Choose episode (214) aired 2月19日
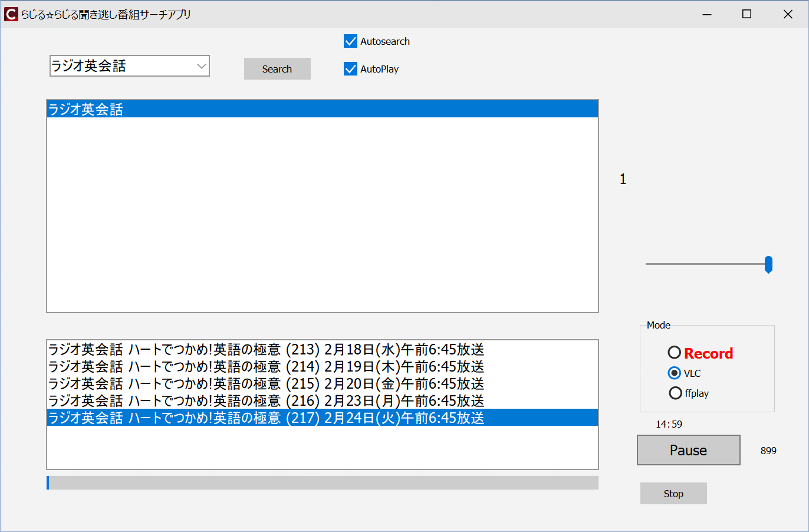Viewport: 809px width, 532px height. pyautogui.click(x=266, y=367)
